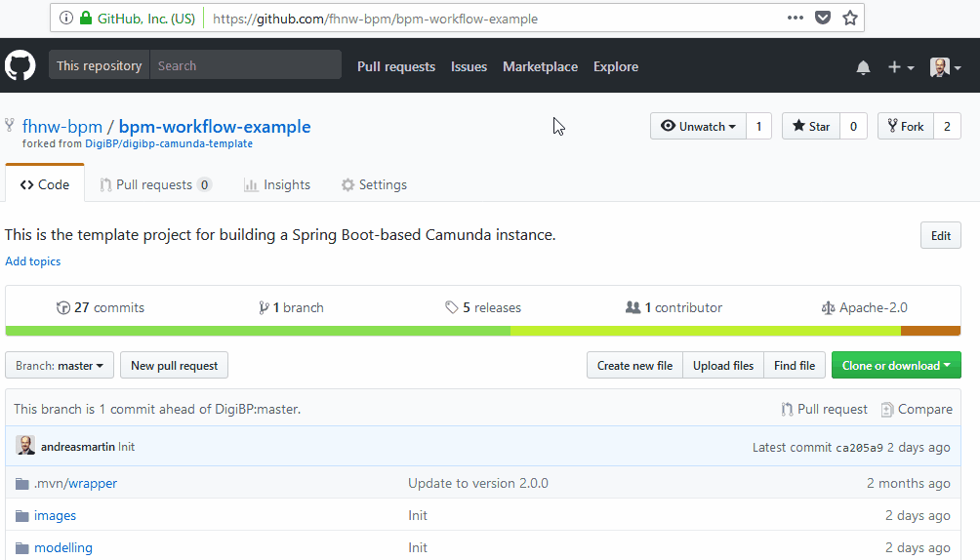
Task: Click the site information icon in the address bar
Action: point(66,19)
